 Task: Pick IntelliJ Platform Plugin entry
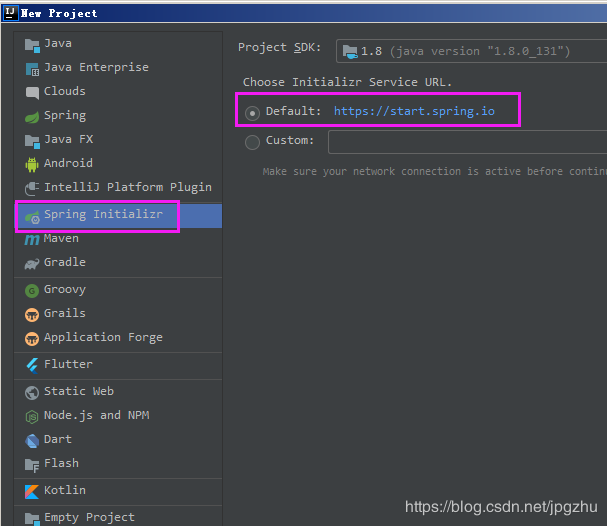click(118, 187)
